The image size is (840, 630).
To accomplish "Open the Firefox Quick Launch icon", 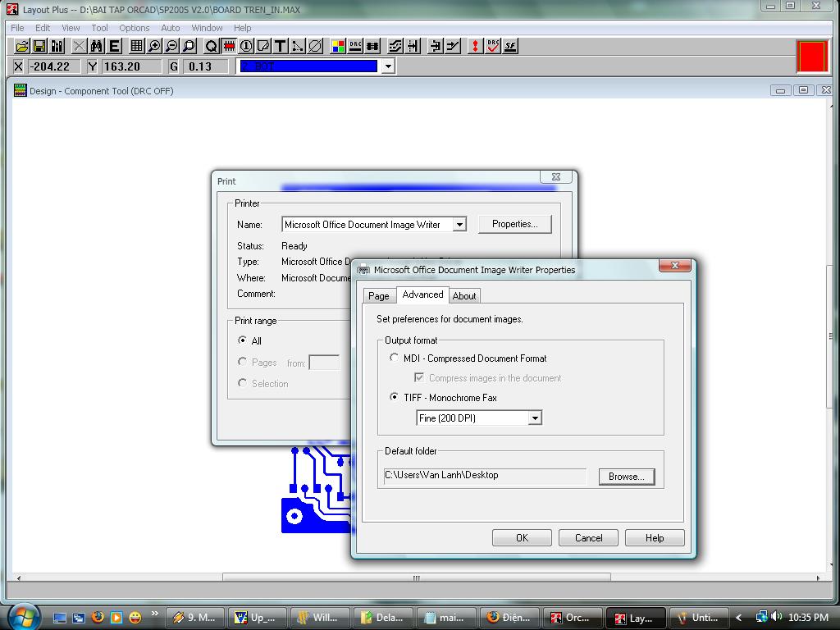I will coord(98,617).
